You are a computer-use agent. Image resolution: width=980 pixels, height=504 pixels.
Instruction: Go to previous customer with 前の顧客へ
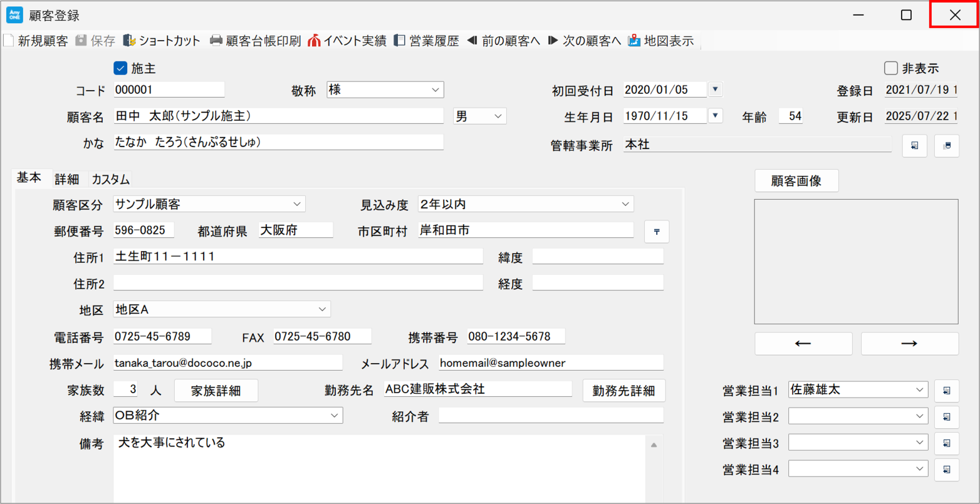tap(503, 41)
